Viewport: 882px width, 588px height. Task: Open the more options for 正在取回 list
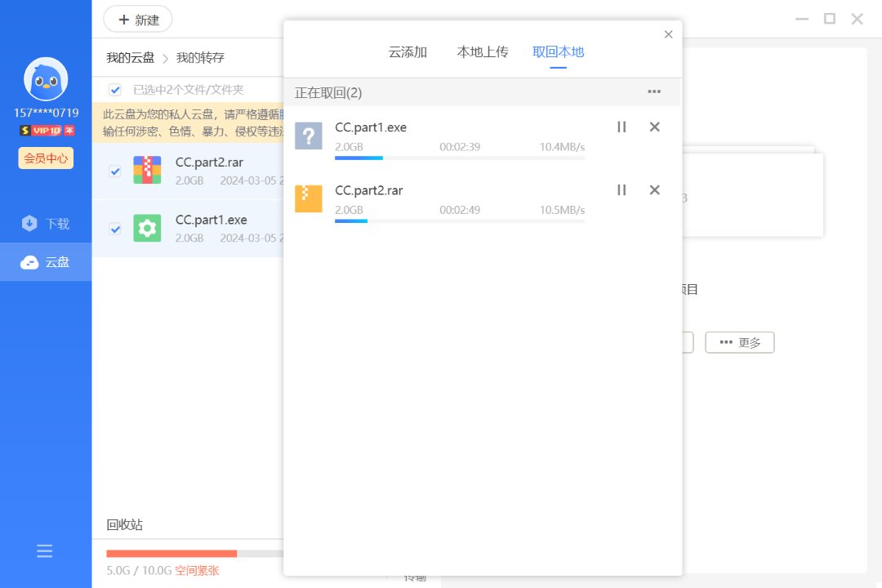pyautogui.click(x=654, y=92)
